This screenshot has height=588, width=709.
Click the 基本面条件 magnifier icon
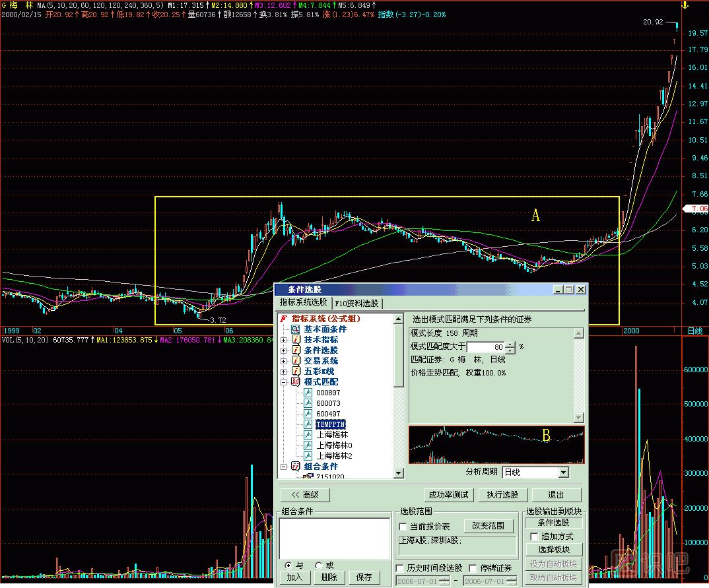[x=296, y=329]
